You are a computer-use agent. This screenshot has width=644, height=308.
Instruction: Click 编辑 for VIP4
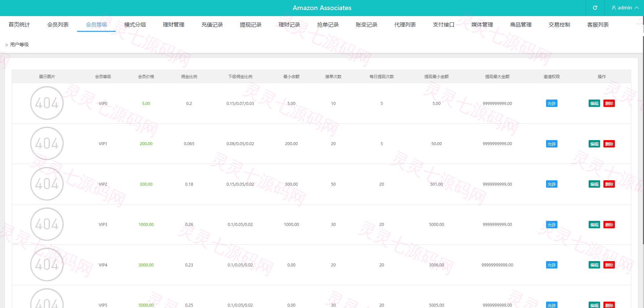point(594,265)
